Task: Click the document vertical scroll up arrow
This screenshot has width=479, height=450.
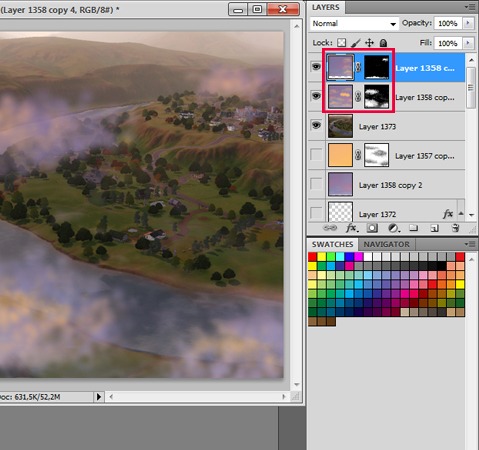Action: pyautogui.click(x=296, y=26)
